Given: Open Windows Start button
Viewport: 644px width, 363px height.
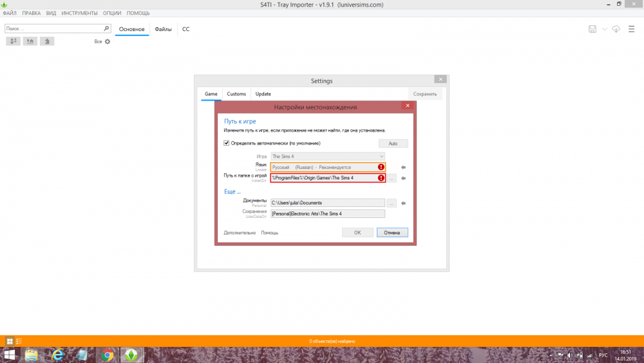Looking at the screenshot, I should 10,355.
